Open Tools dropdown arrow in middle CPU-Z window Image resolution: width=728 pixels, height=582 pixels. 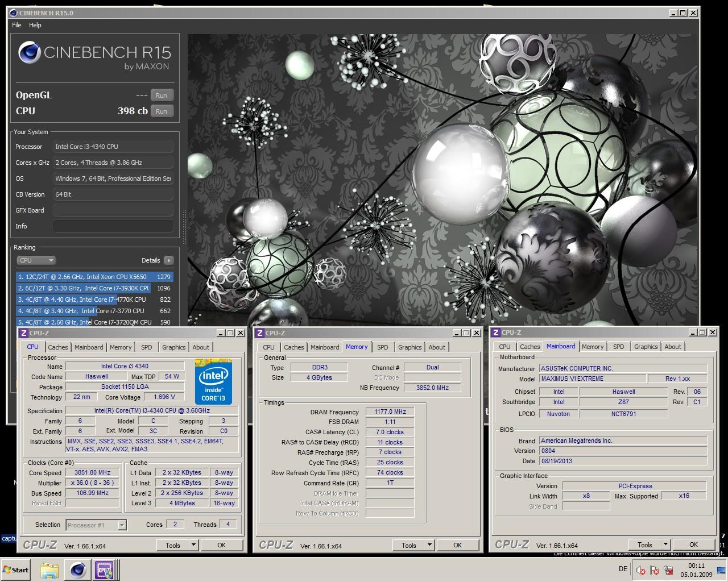coord(429,545)
